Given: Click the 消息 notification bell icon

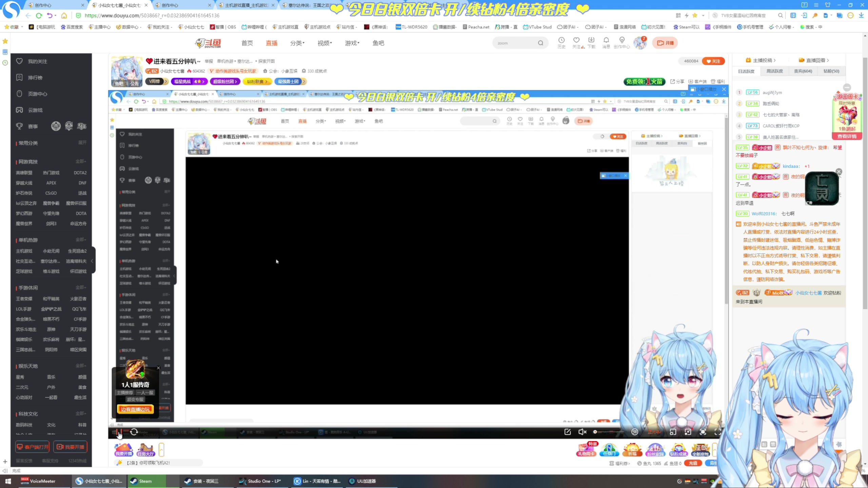Looking at the screenshot, I should pos(606,40).
